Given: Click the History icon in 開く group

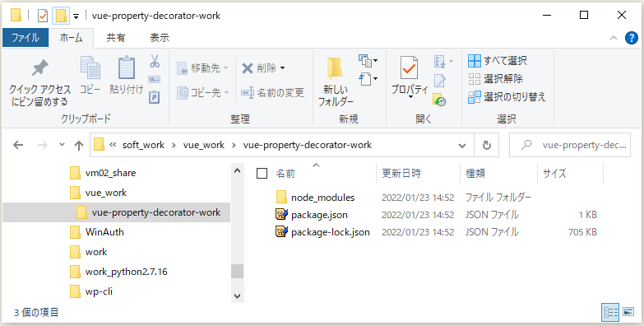Looking at the screenshot, I should [x=439, y=100].
